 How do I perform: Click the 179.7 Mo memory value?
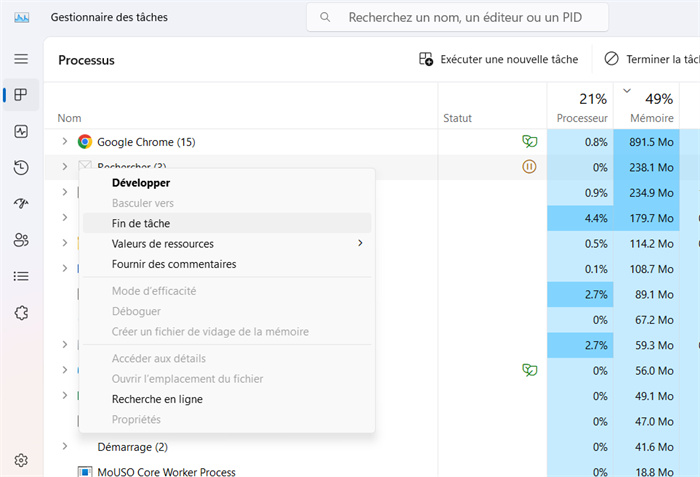pos(651,218)
